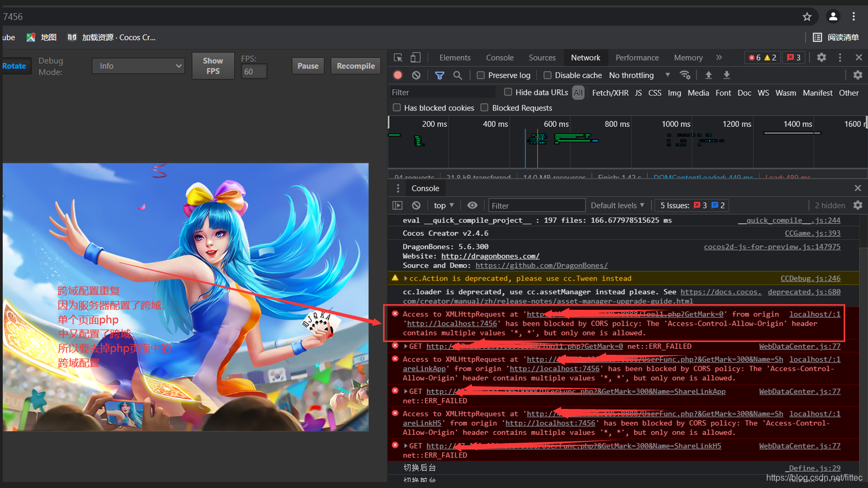Open network conditions wifi icon

(685, 75)
